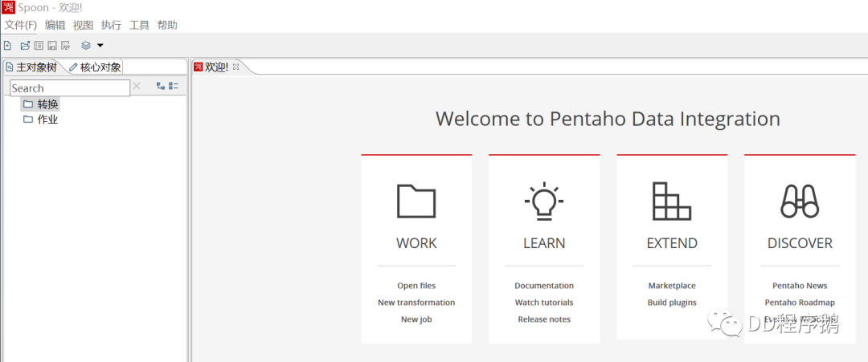Open the Documentation link
Screen dimensions: 868x362
[544, 286]
